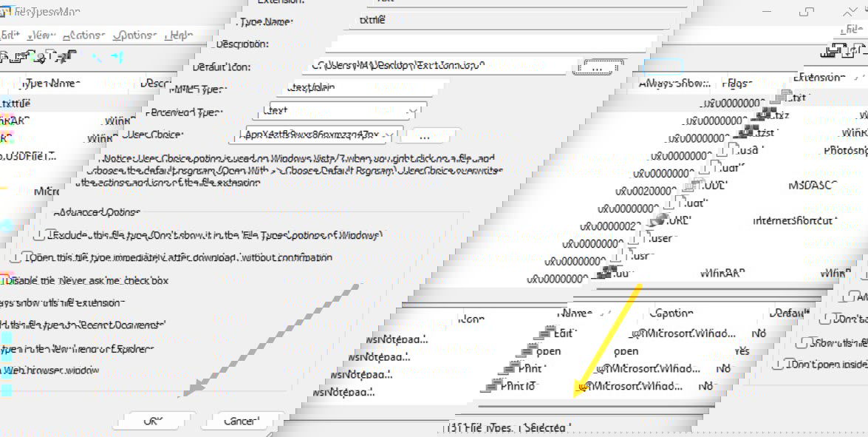The image size is (868, 437).
Task: Click the 'Caption' column header
Action: coord(671,313)
